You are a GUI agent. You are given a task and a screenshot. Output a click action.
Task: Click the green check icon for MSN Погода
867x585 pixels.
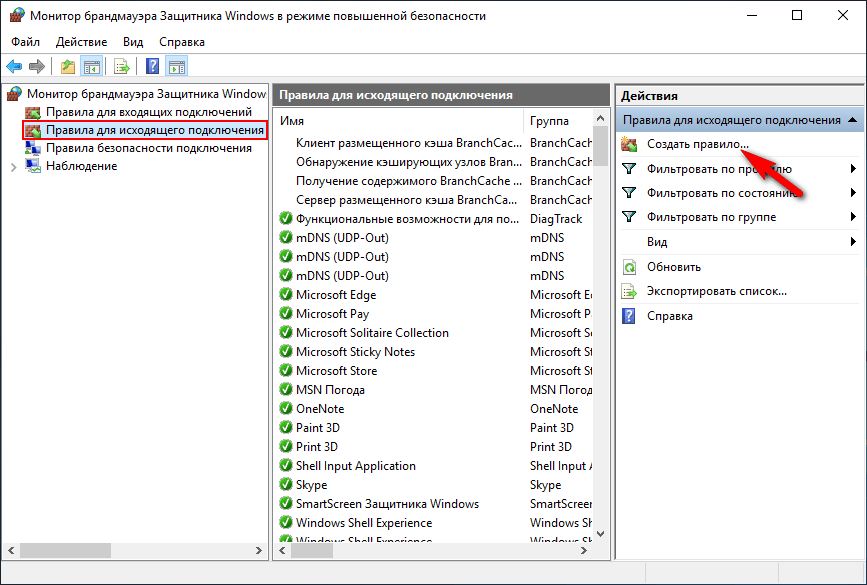286,390
